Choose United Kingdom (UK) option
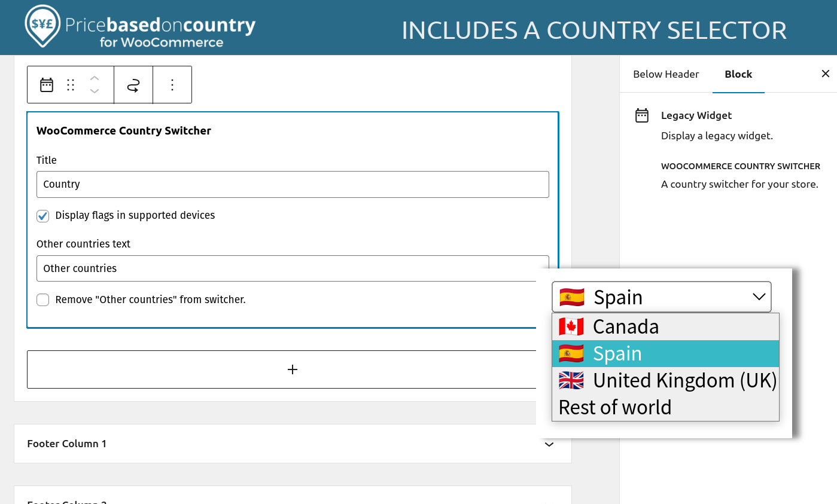The height and width of the screenshot is (504, 837). click(665, 380)
